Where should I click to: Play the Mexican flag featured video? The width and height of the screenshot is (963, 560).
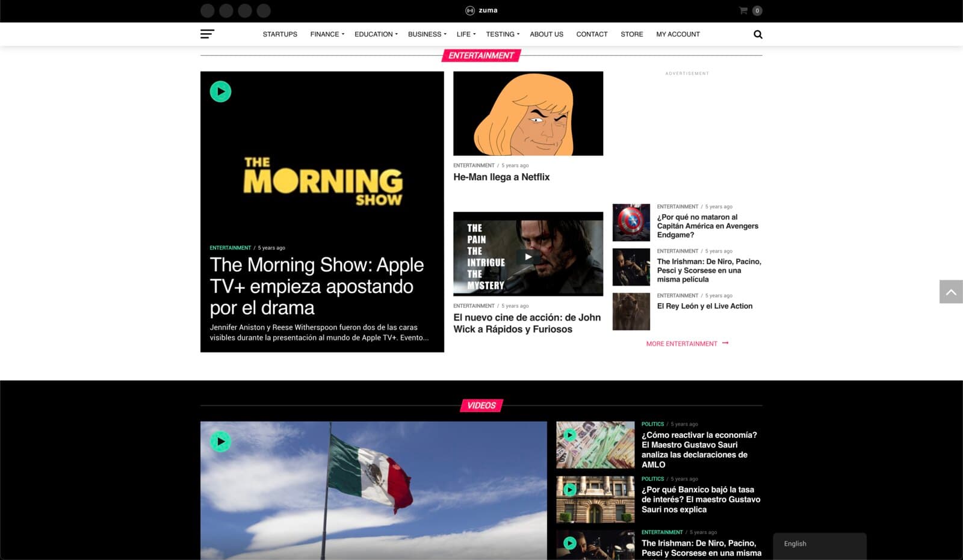tap(220, 442)
